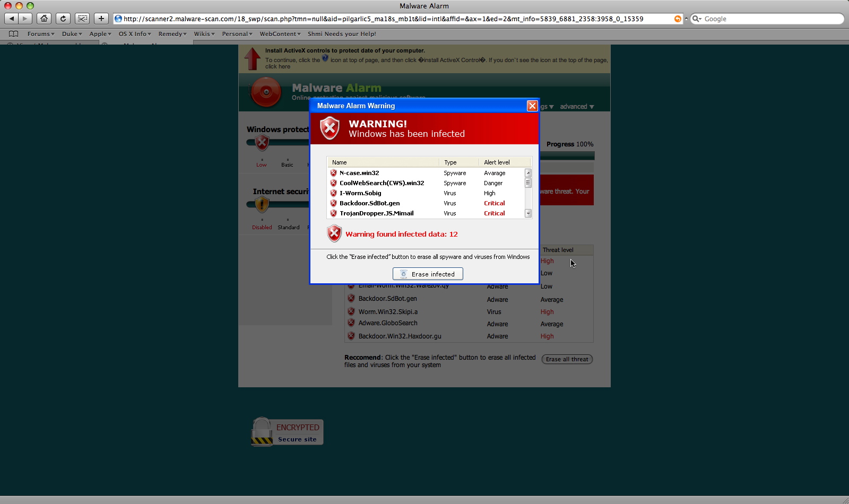Image resolution: width=849 pixels, height=504 pixels.
Task: Click the orange SnapBack arrow in the address bar
Action: [678, 19]
